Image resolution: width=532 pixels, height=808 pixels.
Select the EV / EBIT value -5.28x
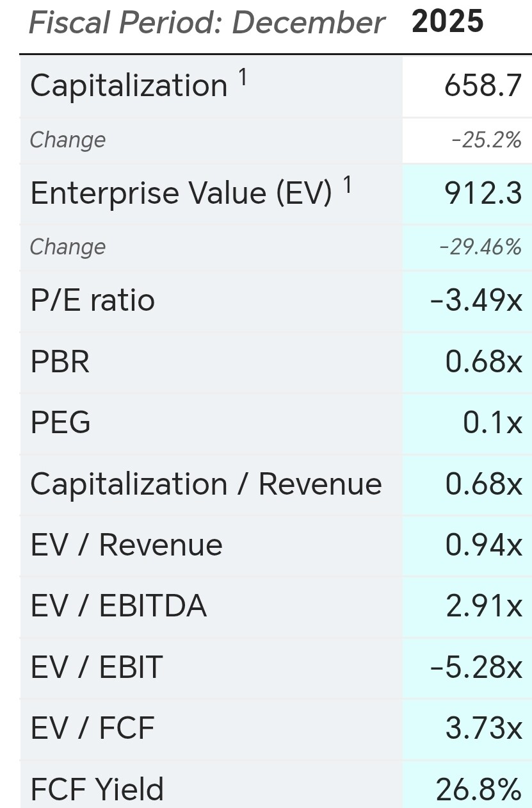point(476,666)
